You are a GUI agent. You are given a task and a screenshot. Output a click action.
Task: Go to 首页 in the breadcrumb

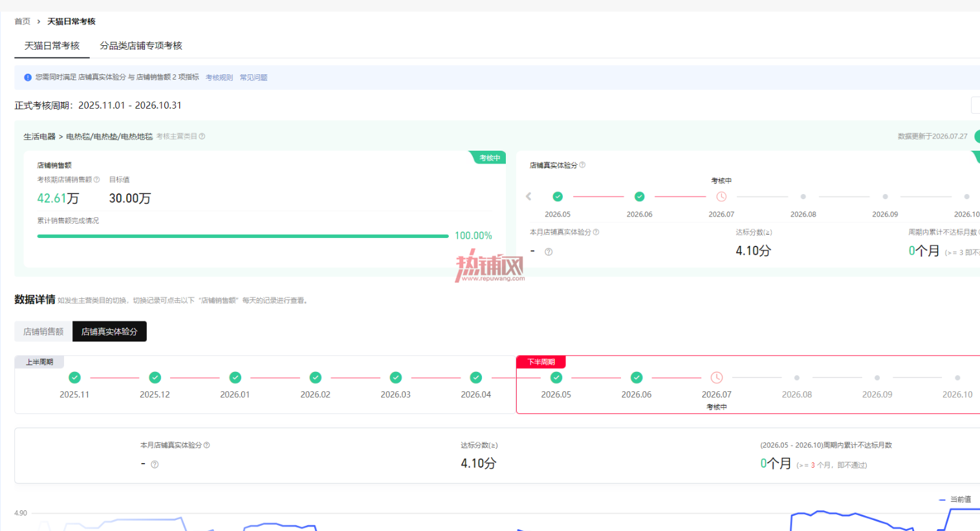(x=23, y=21)
